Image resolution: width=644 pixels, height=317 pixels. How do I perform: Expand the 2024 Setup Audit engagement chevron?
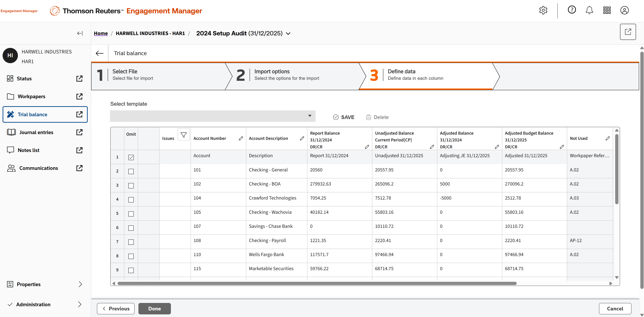click(x=288, y=33)
